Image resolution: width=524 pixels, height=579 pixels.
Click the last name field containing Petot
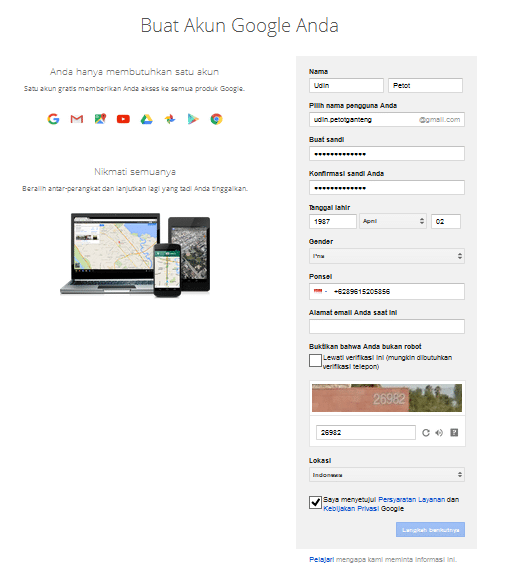[425, 86]
